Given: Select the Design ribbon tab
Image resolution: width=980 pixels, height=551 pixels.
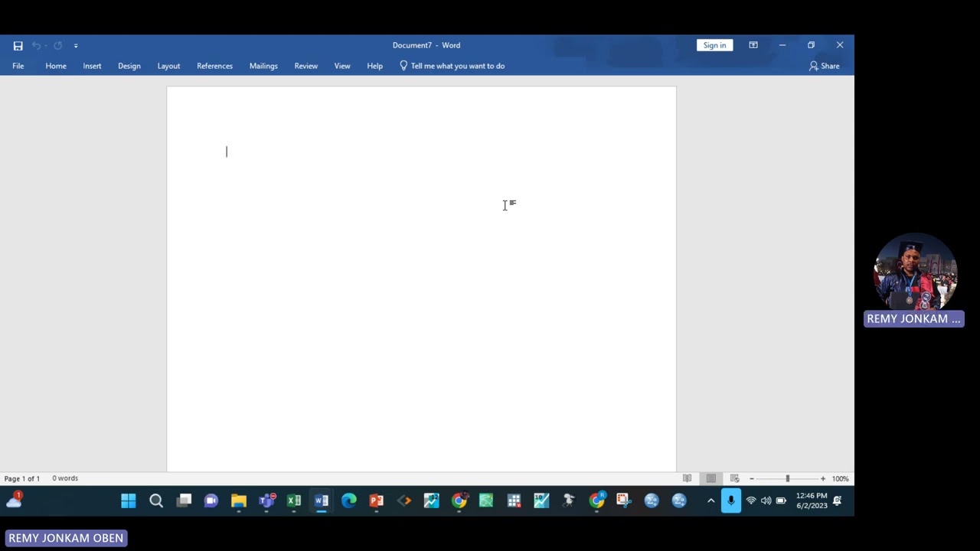Looking at the screenshot, I should coord(129,66).
